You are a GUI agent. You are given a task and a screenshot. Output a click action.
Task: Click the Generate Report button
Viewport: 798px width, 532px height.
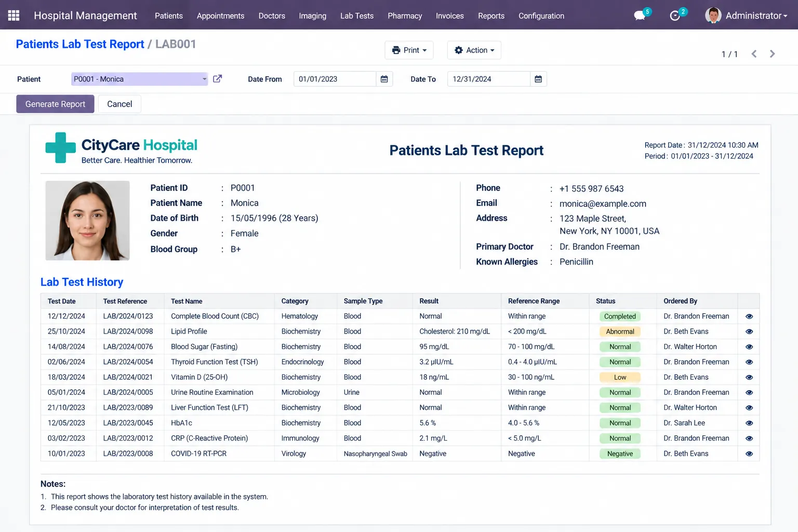point(55,104)
